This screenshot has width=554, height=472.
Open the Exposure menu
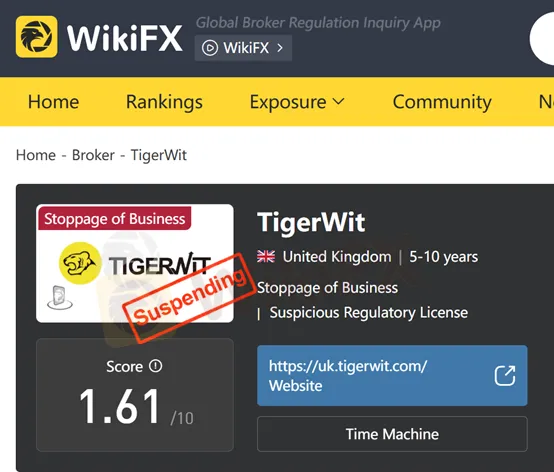click(297, 102)
